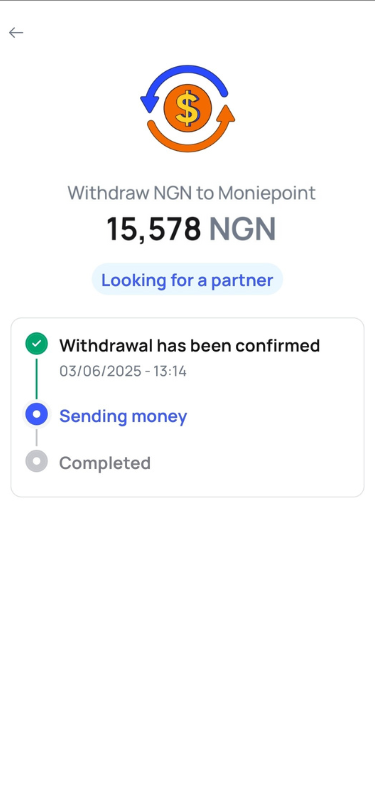Click the 03/06/2025 - 13:14 timestamp
This screenshot has width=375, height=812.
[123, 371]
